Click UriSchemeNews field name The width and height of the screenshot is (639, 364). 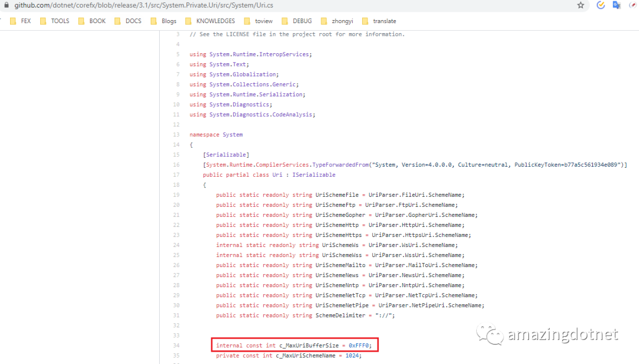coord(337,275)
